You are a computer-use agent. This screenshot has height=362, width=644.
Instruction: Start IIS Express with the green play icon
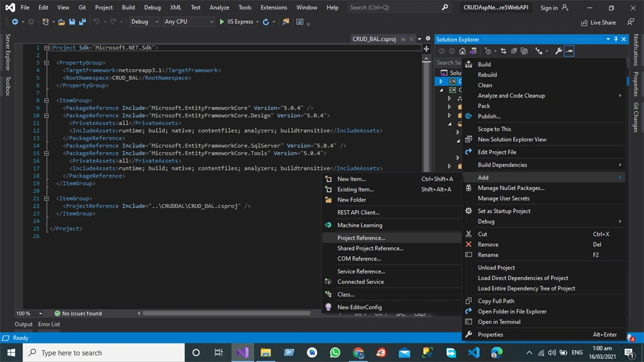(222, 22)
